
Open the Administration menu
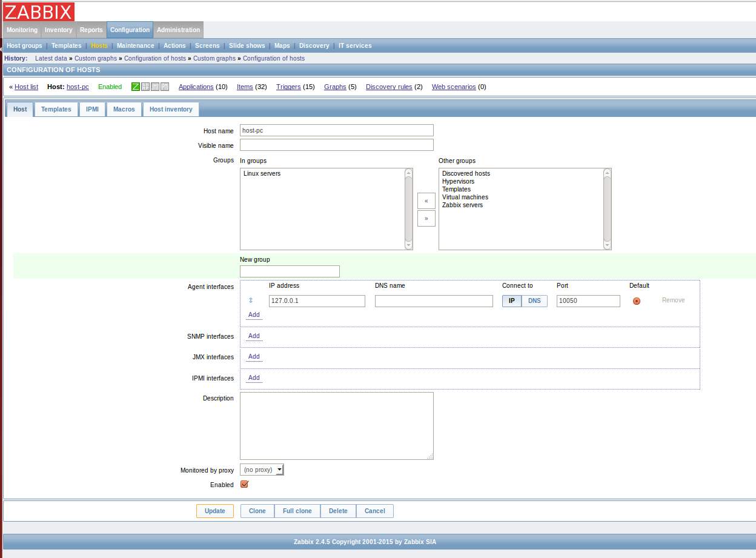click(178, 30)
